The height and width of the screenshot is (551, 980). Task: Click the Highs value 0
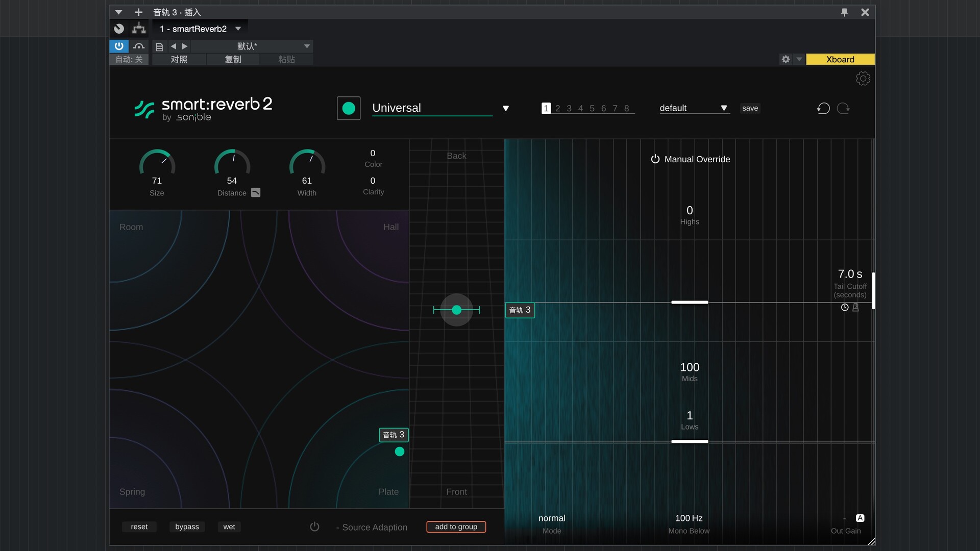690,210
